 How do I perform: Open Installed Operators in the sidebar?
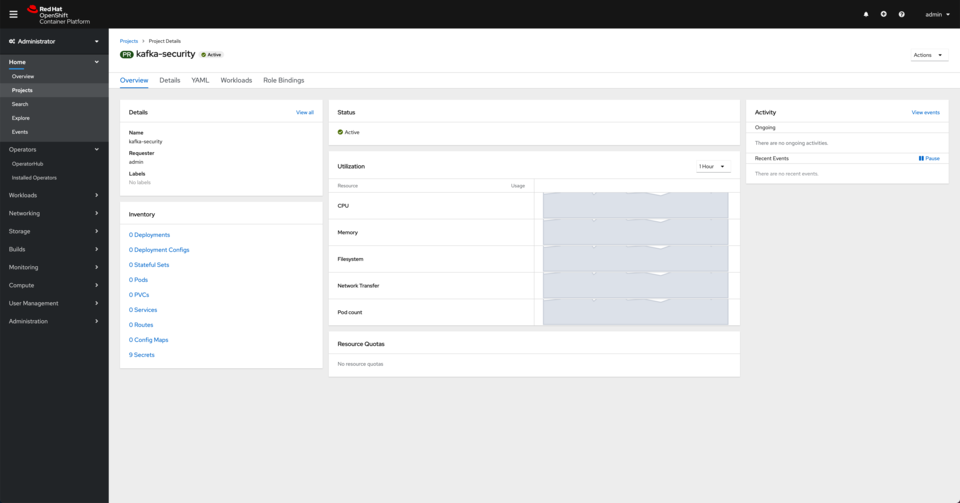pyautogui.click(x=34, y=178)
